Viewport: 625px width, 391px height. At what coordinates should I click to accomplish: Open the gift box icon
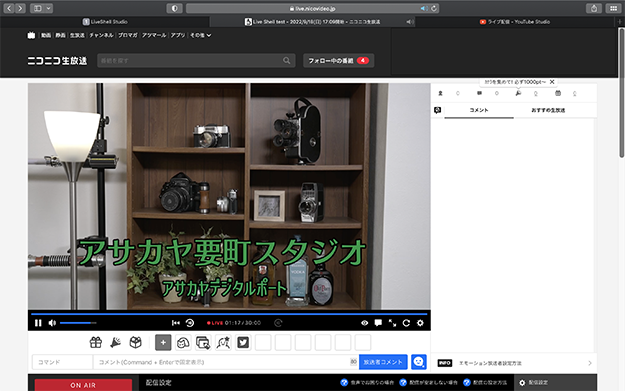coord(96,342)
